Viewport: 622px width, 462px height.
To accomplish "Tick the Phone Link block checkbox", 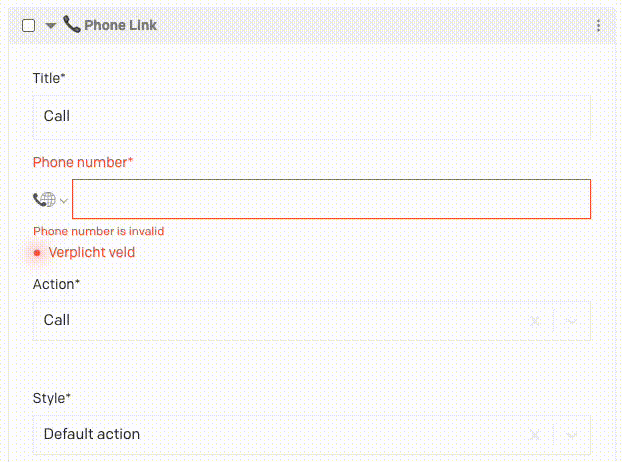I will click(x=29, y=26).
